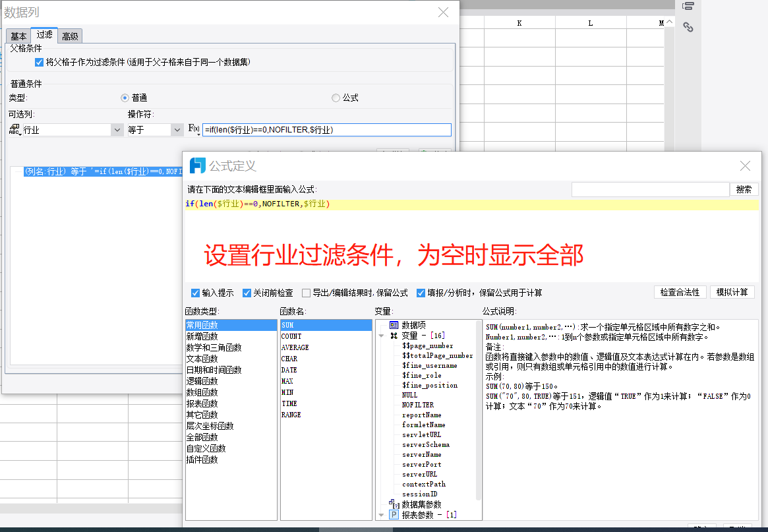Switch to the 基本 tab
The height and width of the screenshot is (532, 768).
click(x=18, y=36)
